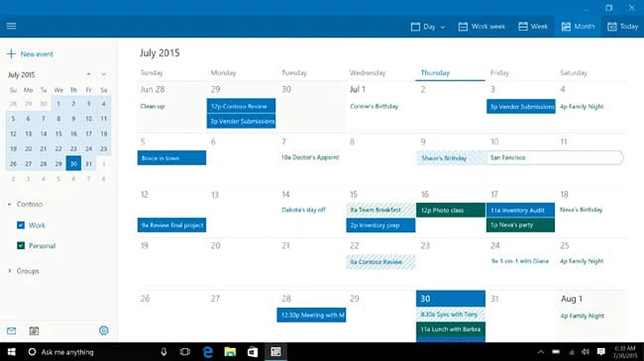Jump to Today in the calendar
The image size is (644, 361).
pos(623,27)
